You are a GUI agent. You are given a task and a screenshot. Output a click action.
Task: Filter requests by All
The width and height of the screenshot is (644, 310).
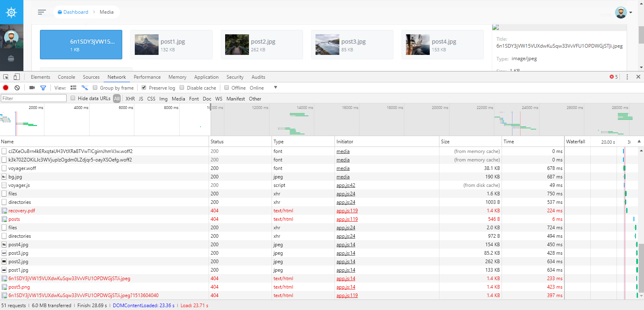tap(117, 98)
